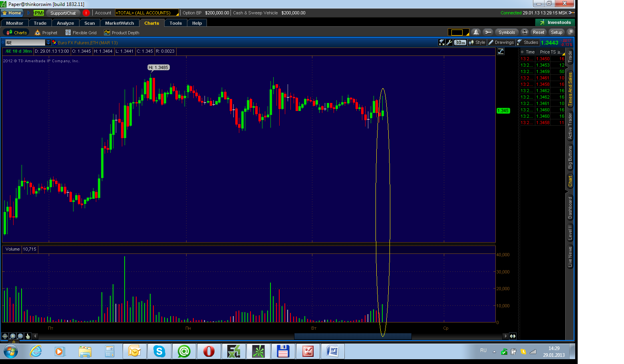
Task: Click the RU language indicator
Action: coord(483,350)
